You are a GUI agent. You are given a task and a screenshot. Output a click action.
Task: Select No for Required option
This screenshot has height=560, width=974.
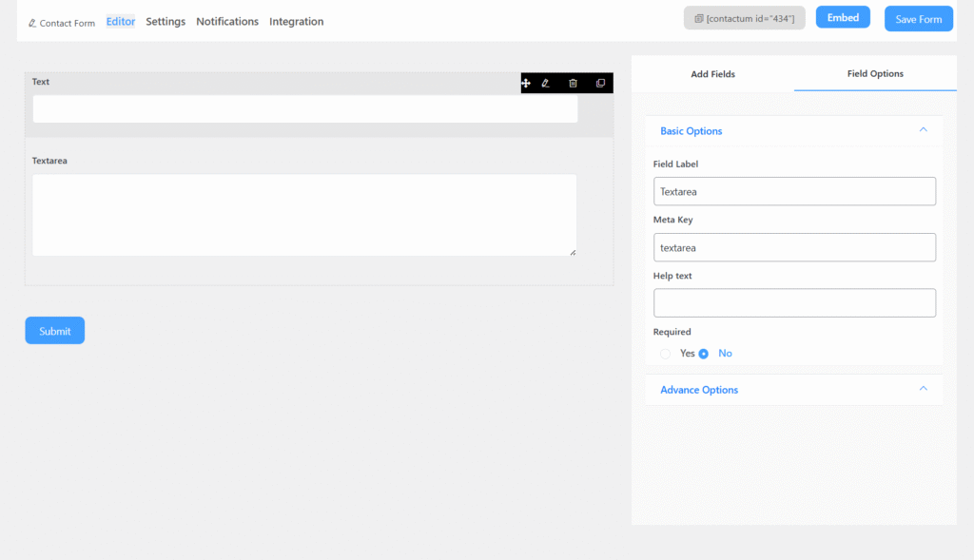click(x=704, y=354)
